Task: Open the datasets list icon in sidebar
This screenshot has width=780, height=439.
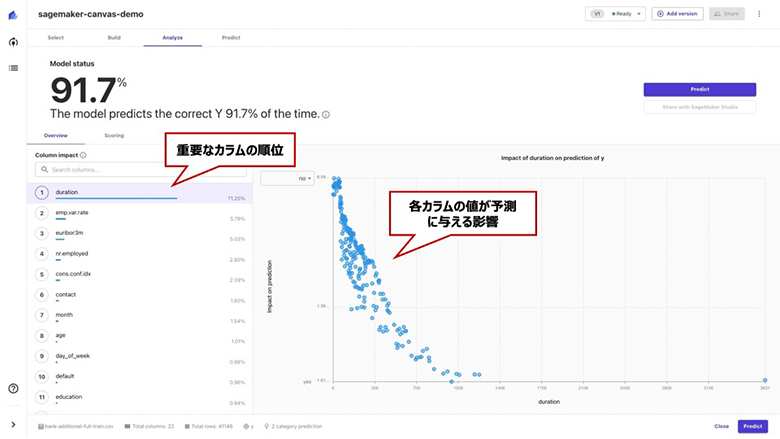Action: coord(13,68)
